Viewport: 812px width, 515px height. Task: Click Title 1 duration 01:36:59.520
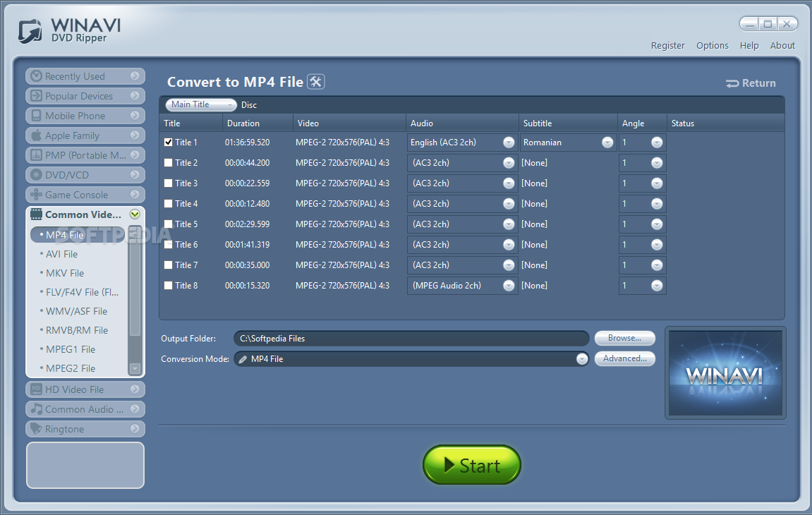pyautogui.click(x=247, y=143)
